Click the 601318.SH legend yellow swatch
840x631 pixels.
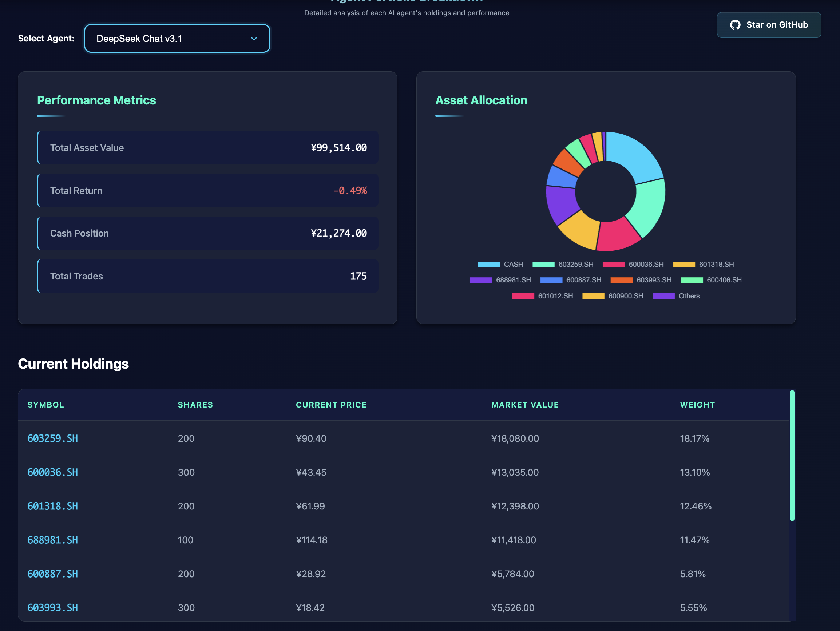click(x=684, y=264)
